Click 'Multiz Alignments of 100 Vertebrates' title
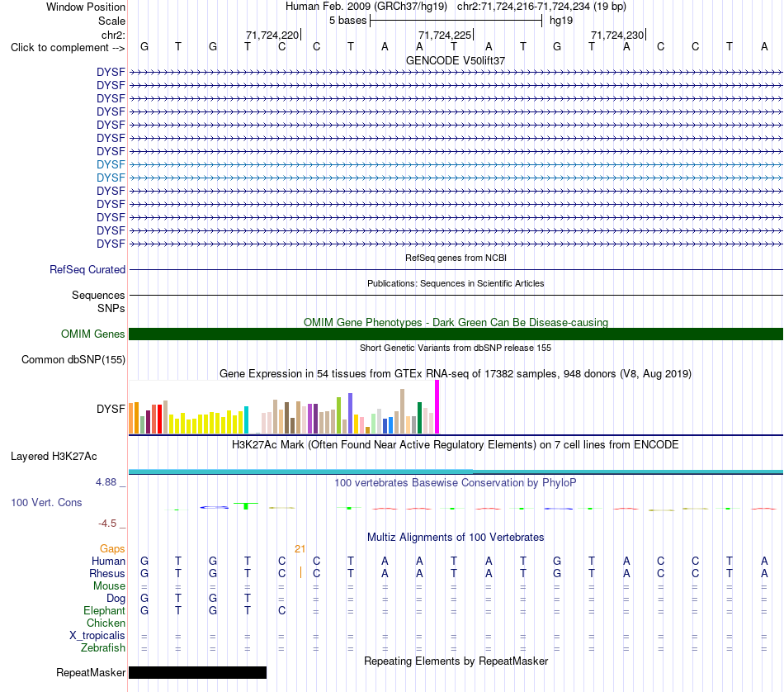Image resolution: width=784 pixels, height=692 pixels. [456, 538]
